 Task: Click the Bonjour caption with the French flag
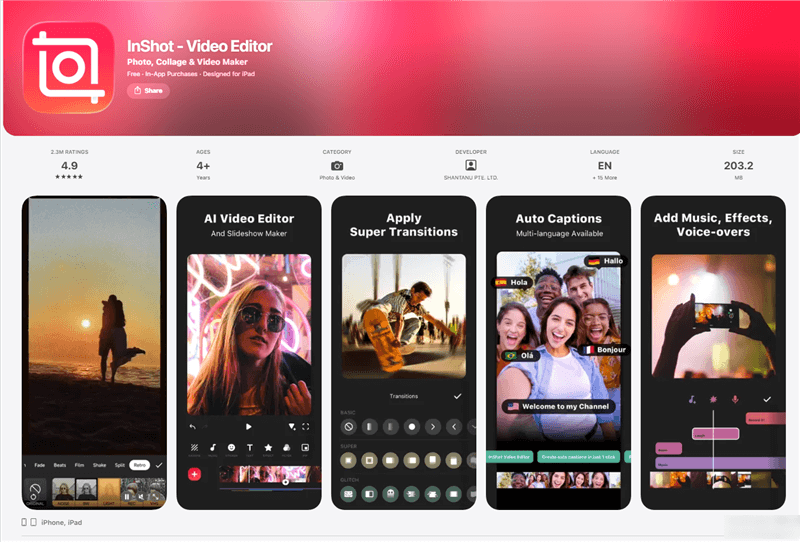605,350
